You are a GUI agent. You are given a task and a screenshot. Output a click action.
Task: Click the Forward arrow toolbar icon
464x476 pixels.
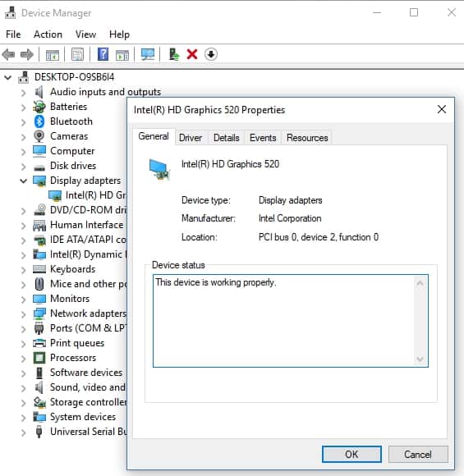coord(27,55)
